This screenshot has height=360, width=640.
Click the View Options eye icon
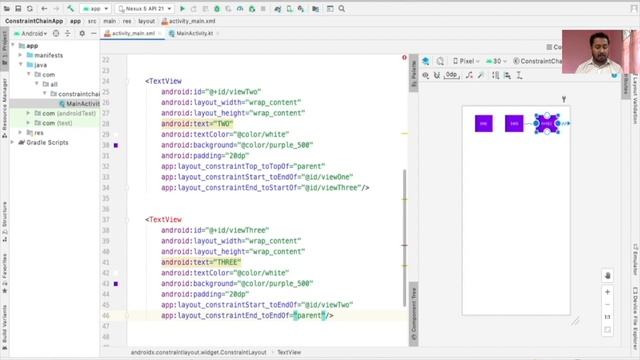click(x=426, y=76)
